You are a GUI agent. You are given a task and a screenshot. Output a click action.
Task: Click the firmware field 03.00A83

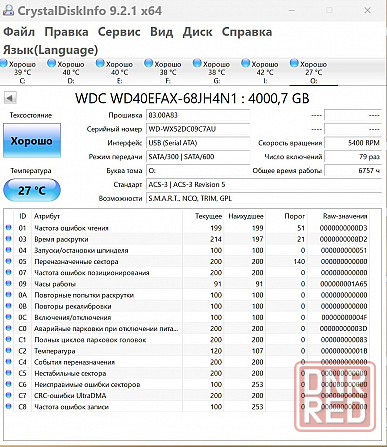point(198,115)
